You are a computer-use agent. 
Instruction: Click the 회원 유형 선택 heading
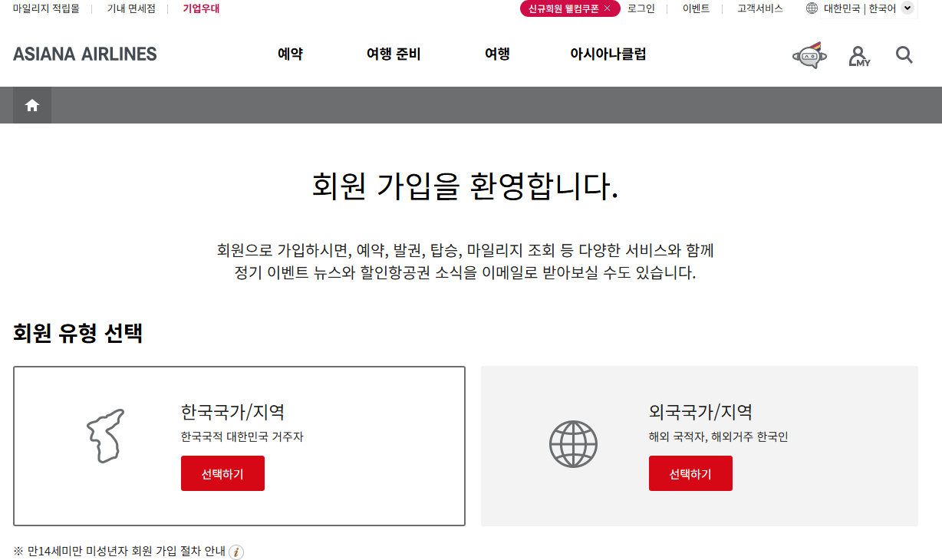point(78,334)
